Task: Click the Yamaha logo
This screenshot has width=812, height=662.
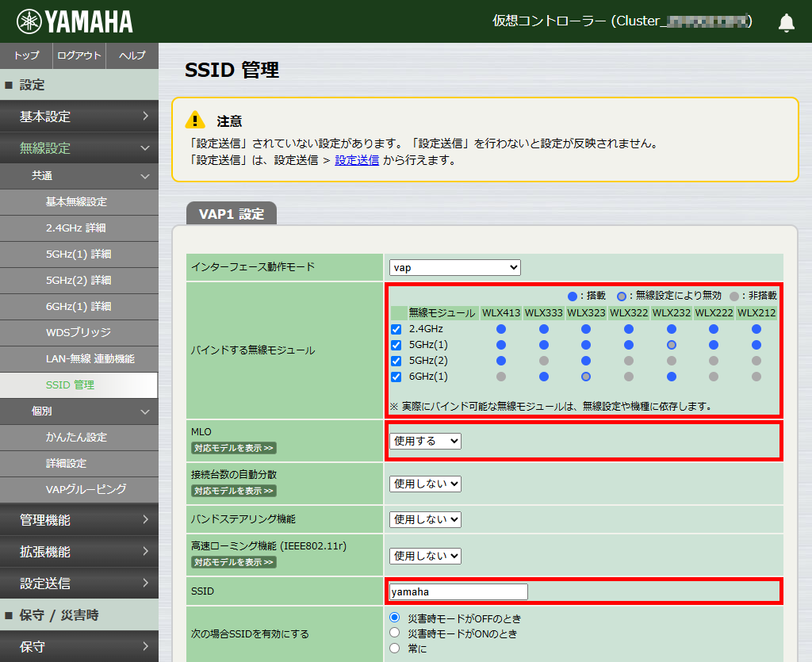Action: pyautogui.click(x=75, y=21)
